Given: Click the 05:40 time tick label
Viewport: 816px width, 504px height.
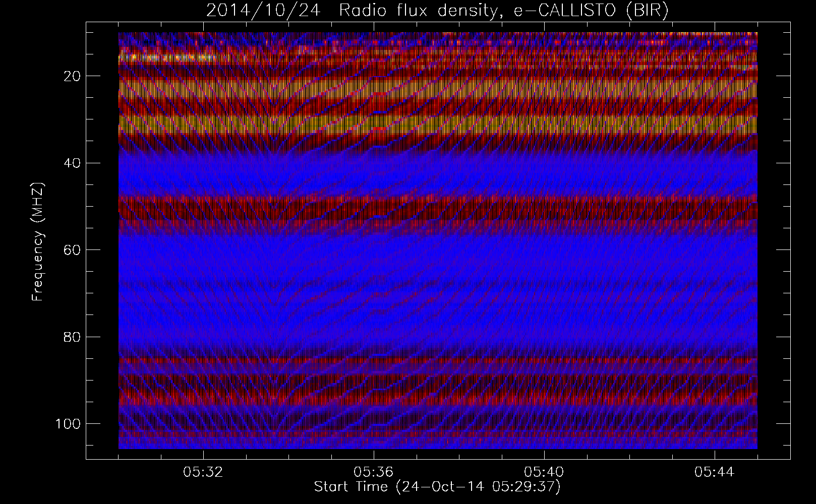Looking at the screenshot, I should (544, 472).
